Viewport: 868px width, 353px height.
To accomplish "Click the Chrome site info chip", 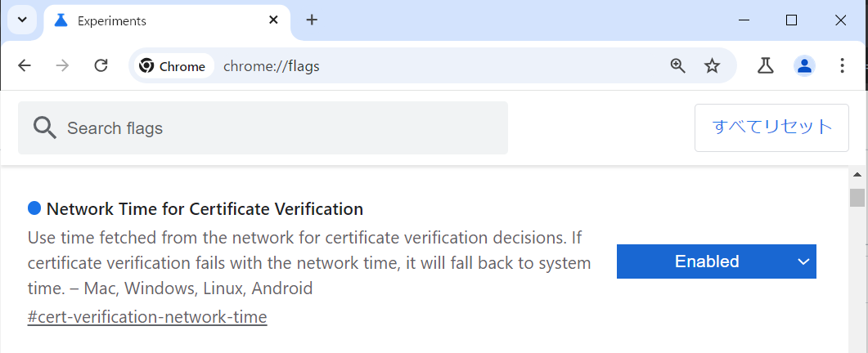I will [x=173, y=66].
